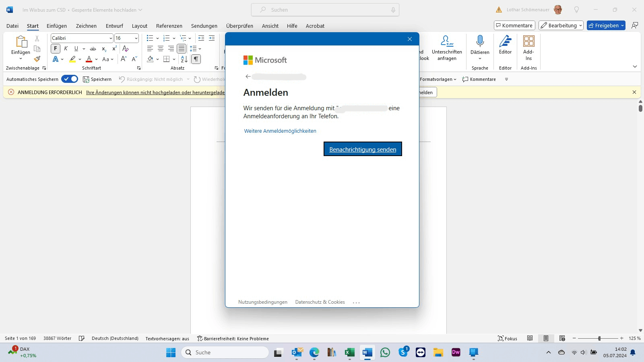Apply superscript formatting
This screenshot has height=362, width=644.
click(x=114, y=49)
